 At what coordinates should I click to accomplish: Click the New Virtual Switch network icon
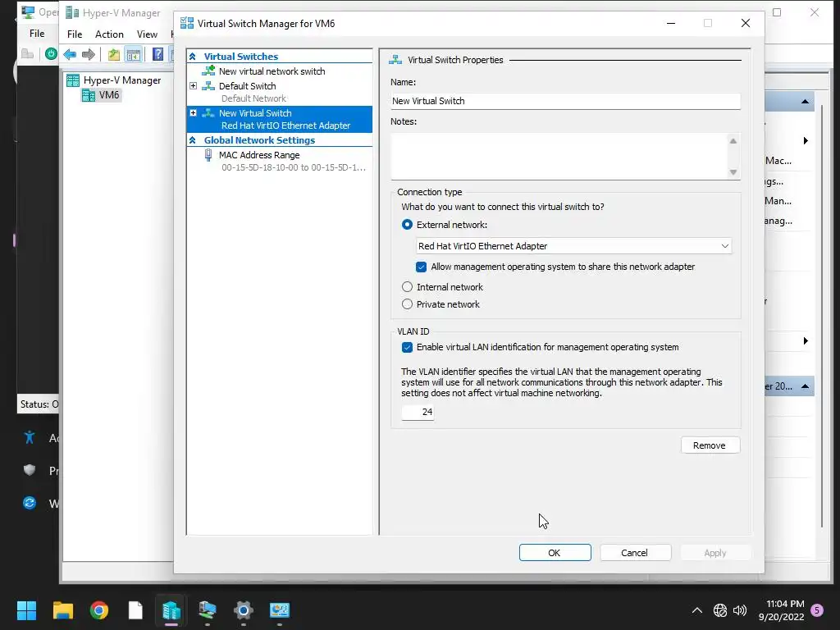pos(208,113)
